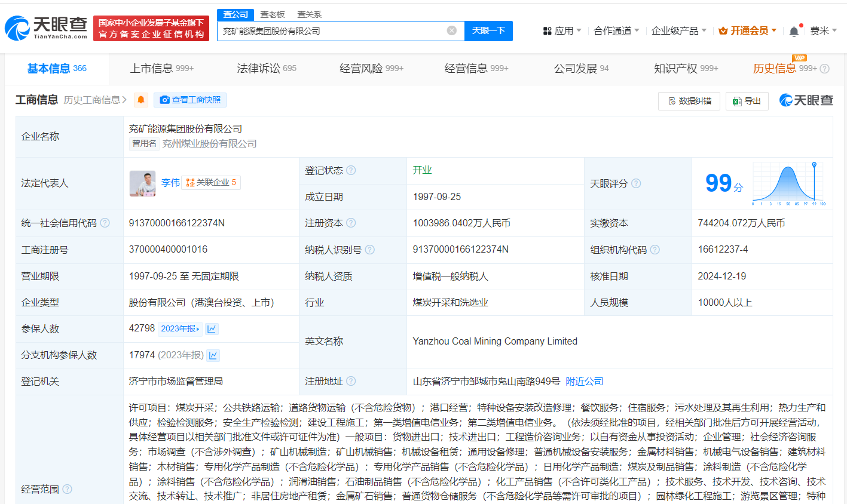This screenshot has width=847, height=504.
Task: Click help icon beside 统一社会信用代码
Action: [x=105, y=223]
